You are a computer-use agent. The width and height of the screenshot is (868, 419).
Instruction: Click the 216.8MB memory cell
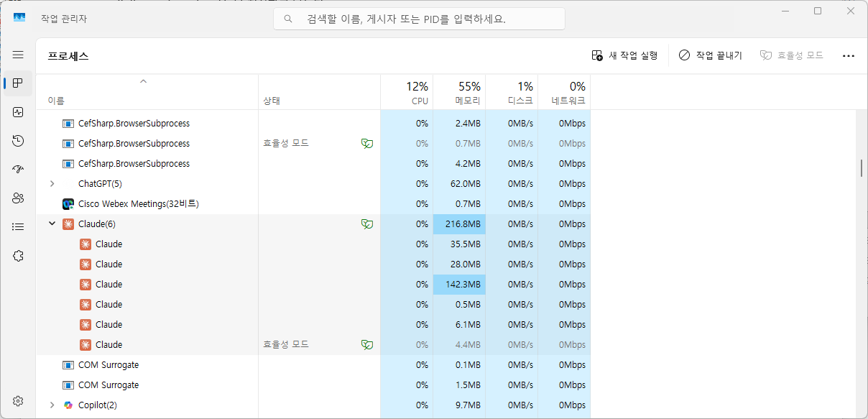459,224
